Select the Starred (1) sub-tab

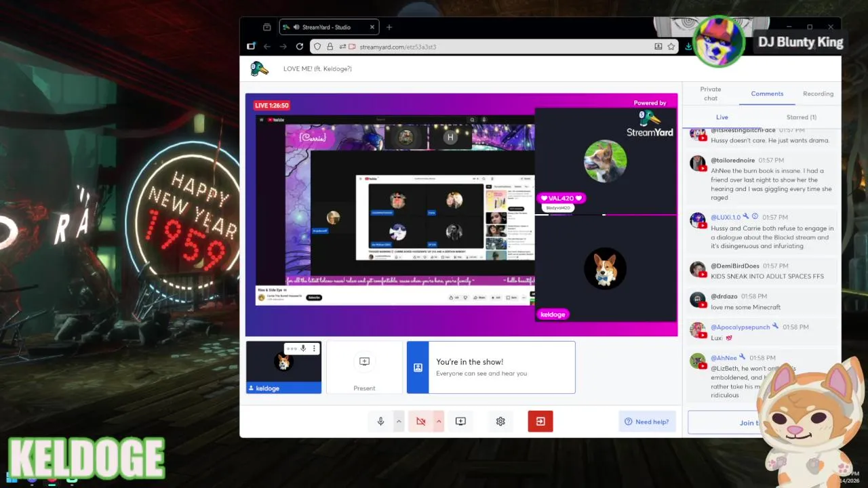pos(801,117)
